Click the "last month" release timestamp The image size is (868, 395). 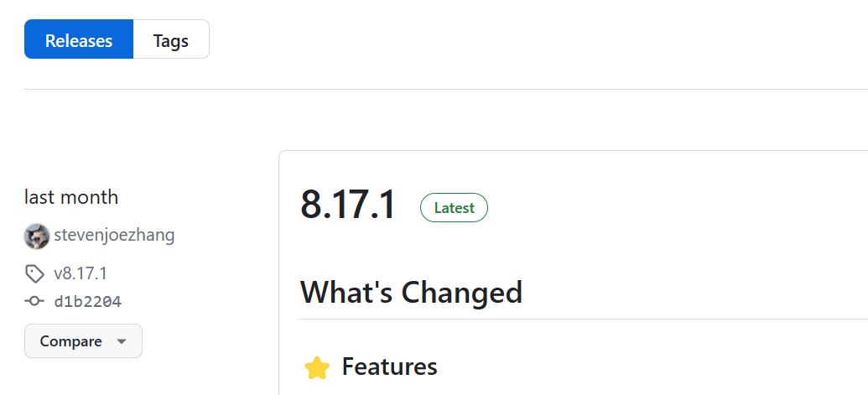(71, 197)
